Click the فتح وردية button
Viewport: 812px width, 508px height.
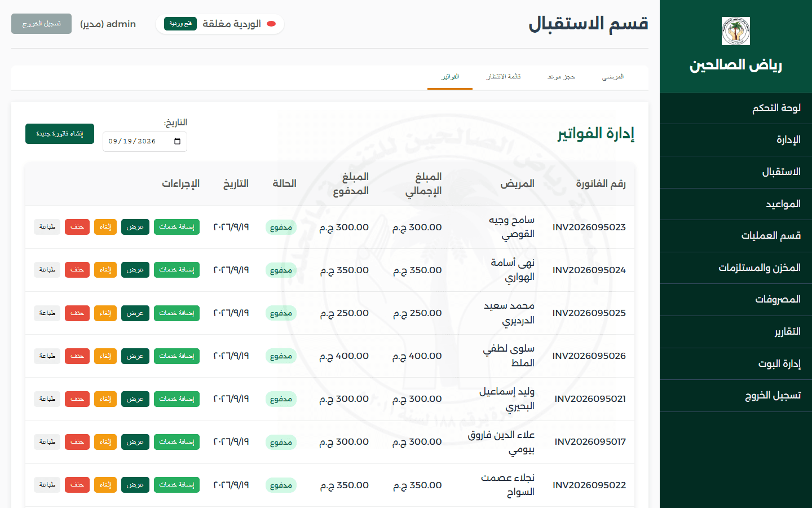tap(180, 24)
